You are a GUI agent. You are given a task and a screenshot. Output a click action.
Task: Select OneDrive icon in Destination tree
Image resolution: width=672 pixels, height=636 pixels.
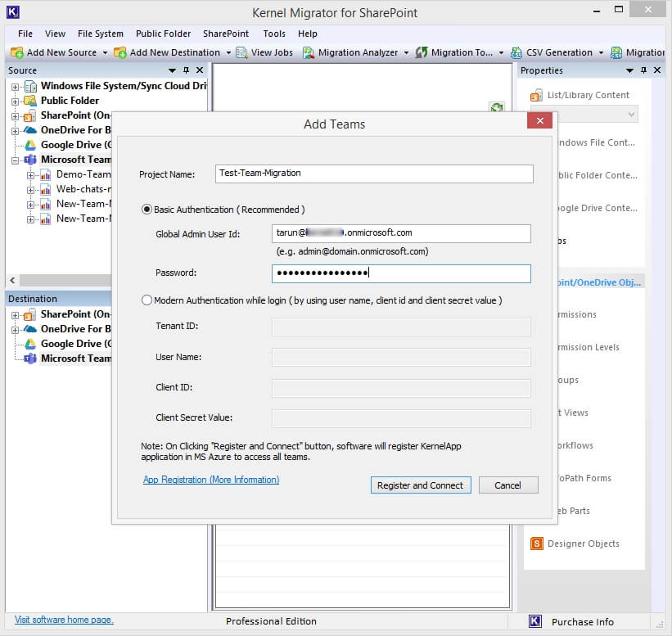coord(30,329)
